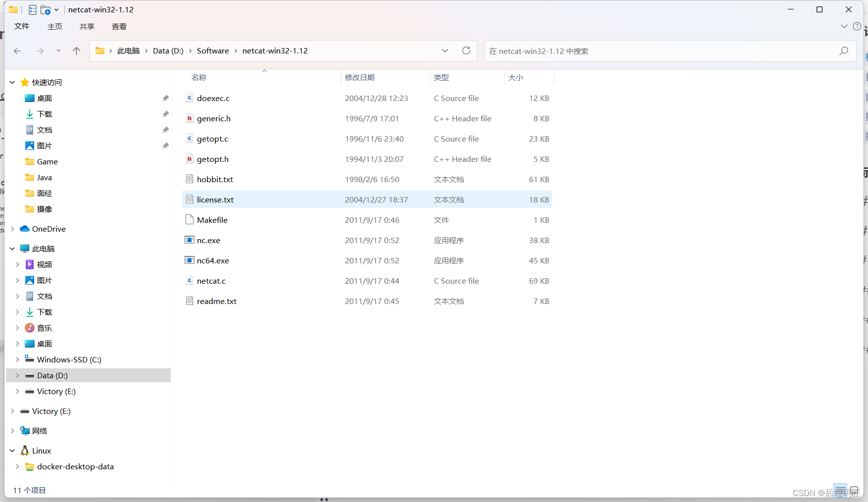The width and height of the screenshot is (868, 502).
Task: Click the readme.txt document icon
Action: (x=189, y=301)
